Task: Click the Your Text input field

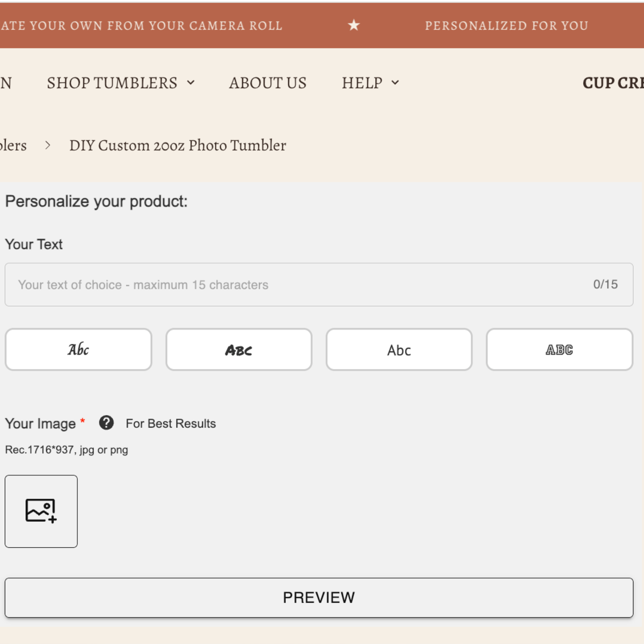Action: tap(319, 284)
